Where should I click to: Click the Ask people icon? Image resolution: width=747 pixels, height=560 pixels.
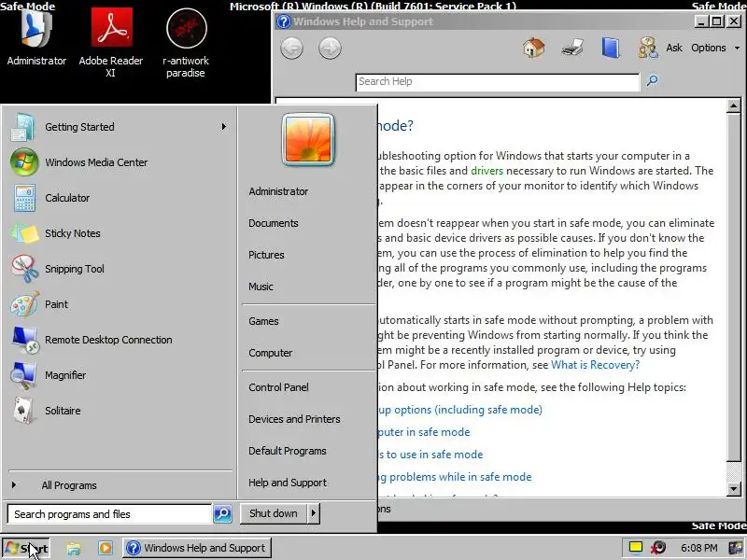point(648,48)
